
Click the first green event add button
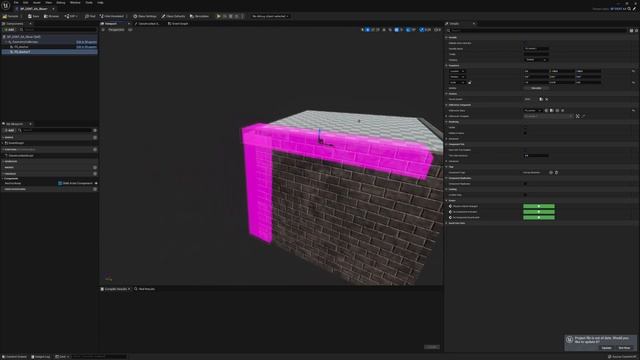pyautogui.click(x=539, y=206)
